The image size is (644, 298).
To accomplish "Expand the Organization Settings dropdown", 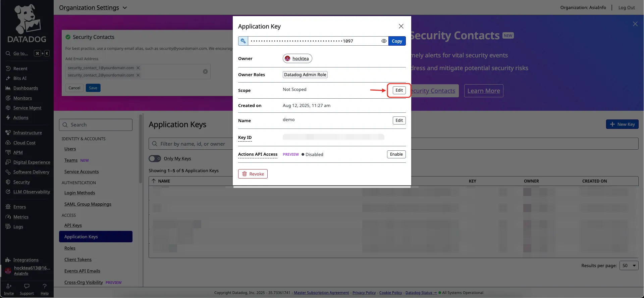I will coord(125,8).
